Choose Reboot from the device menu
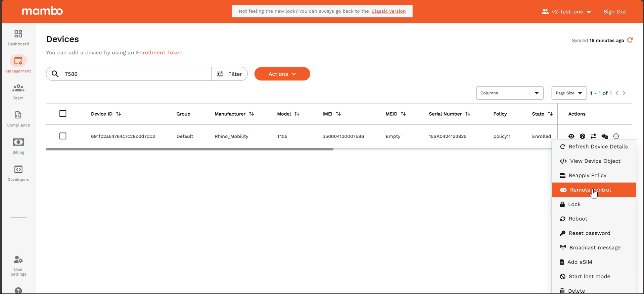Viewport: 644px width, 294px height. (578, 219)
